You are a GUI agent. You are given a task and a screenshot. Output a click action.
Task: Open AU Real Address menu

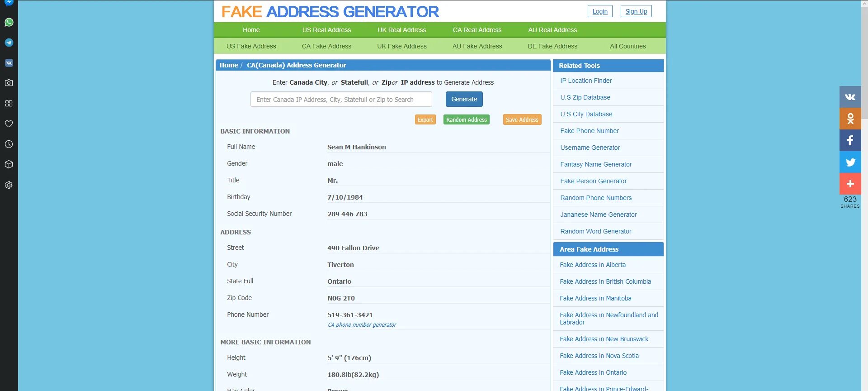pyautogui.click(x=552, y=30)
